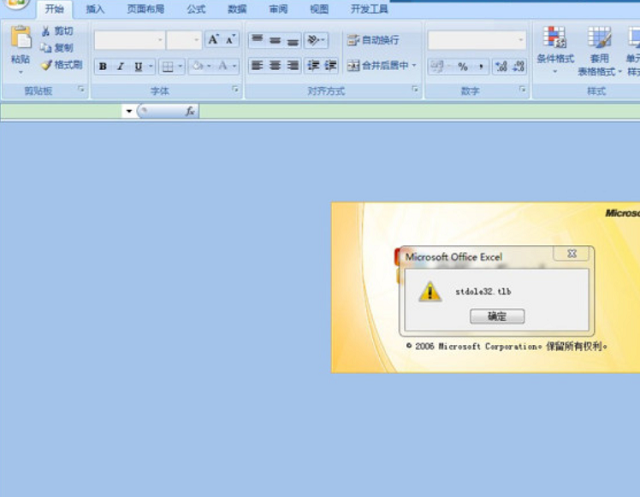Open the underline style dropdown arrow
Viewport: 640px width, 497px height.
pyautogui.click(x=151, y=66)
